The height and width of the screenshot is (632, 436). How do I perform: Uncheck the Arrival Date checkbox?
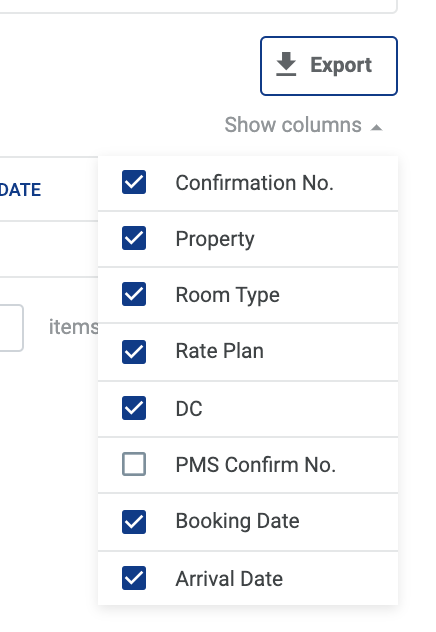click(x=134, y=578)
